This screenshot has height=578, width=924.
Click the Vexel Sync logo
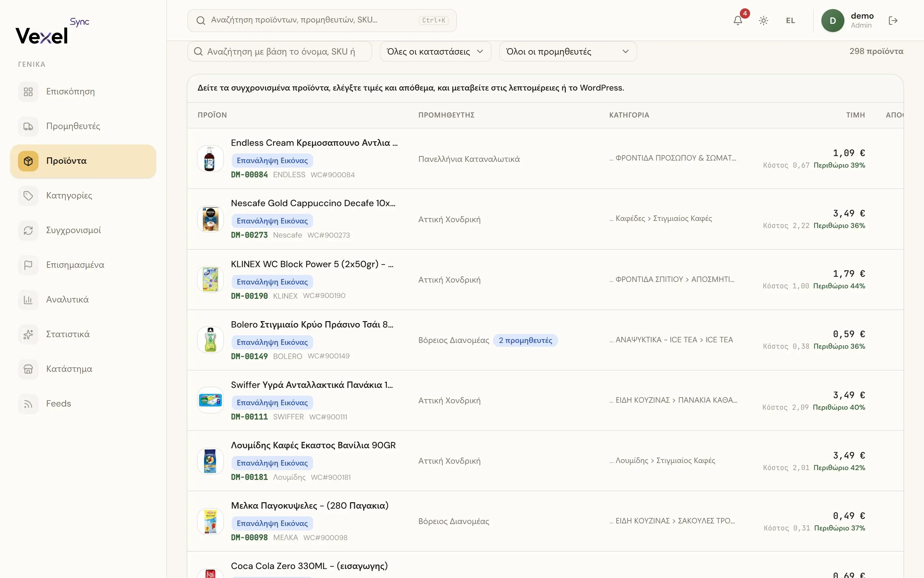click(x=52, y=31)
